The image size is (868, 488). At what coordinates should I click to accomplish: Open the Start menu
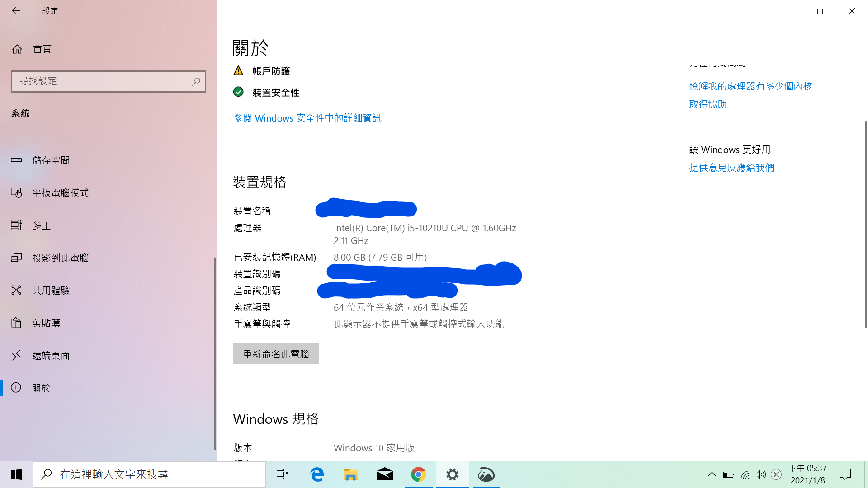tap(16, 474)
